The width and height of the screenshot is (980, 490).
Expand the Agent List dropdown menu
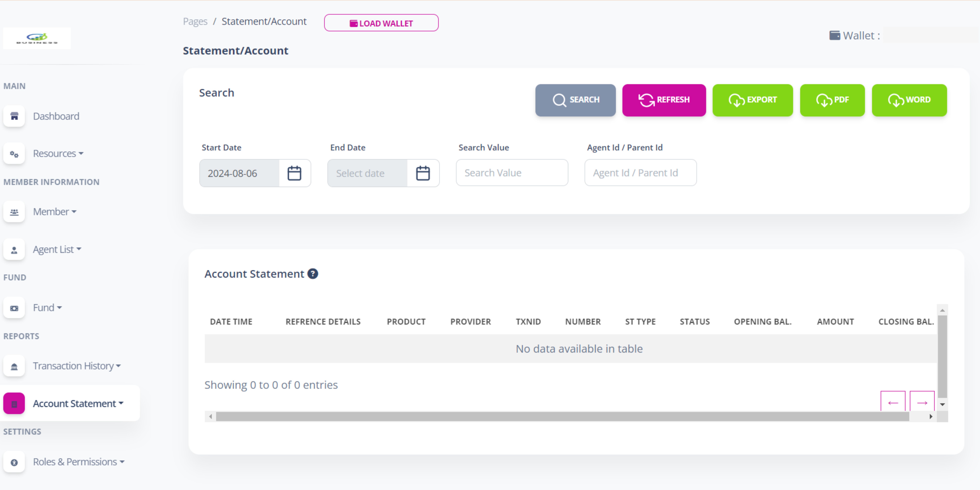click(x=57, y=249)
